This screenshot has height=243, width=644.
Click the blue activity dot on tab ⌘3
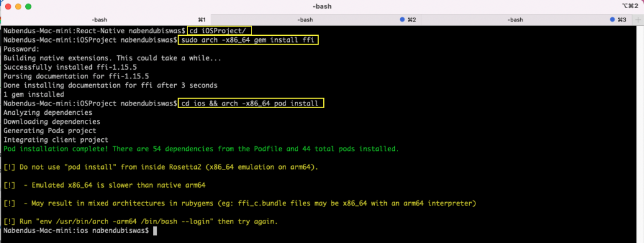[x=613, y=19]
